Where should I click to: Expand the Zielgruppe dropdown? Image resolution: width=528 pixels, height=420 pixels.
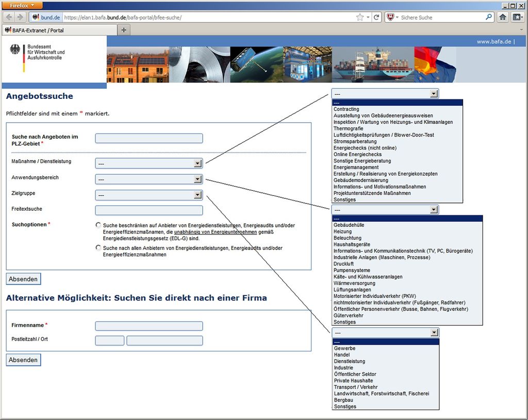(x=149, y=195)
